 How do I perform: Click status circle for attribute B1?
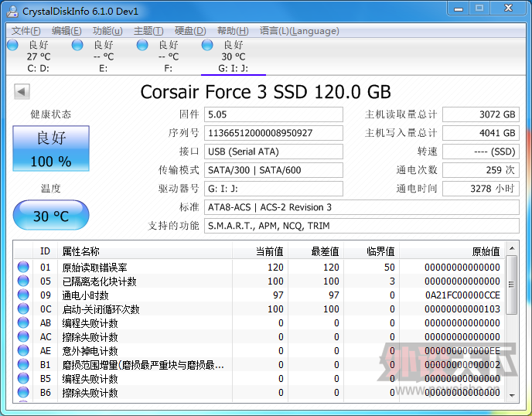23,364
